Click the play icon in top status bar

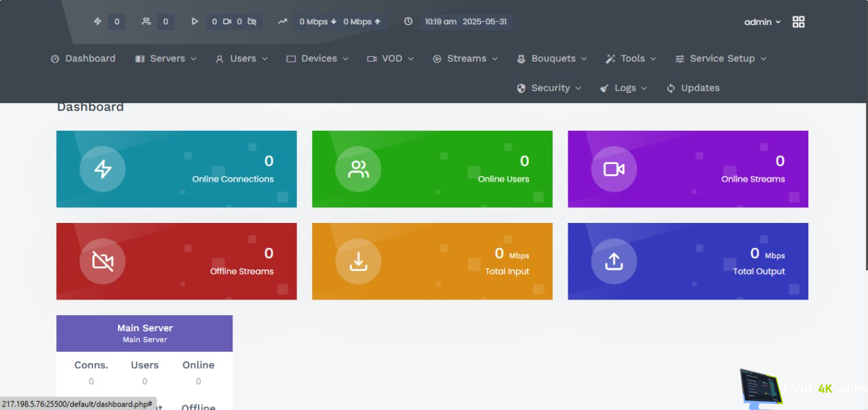click(x=195, y=22)
